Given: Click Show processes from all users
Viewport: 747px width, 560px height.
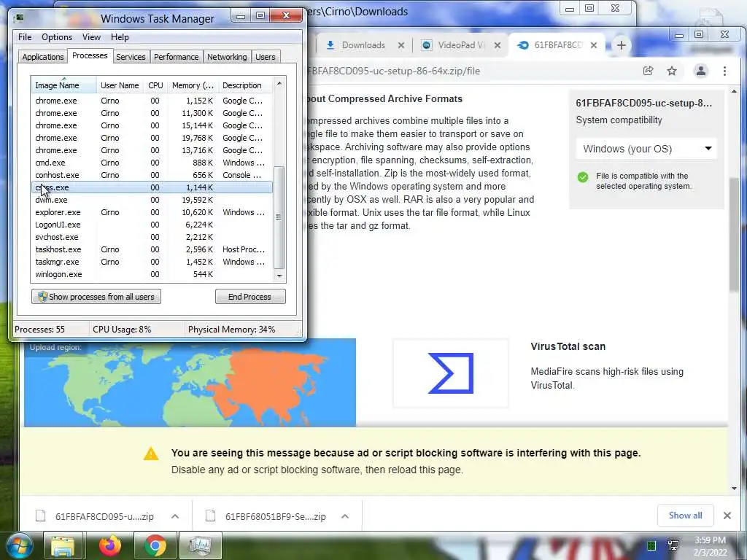Looking at the screenshot, I should pos(96,297).
